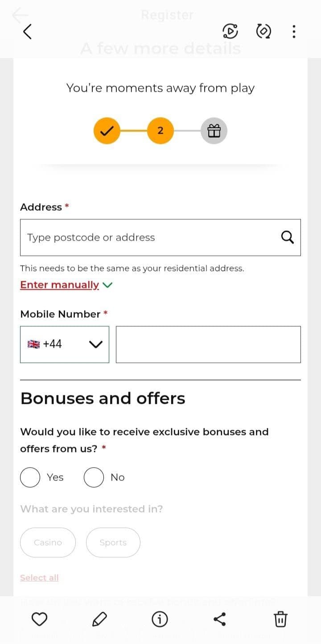Open the info icon in the bottom bar
This screenshot has height=644, width=321.
click(x=160, y=619)
